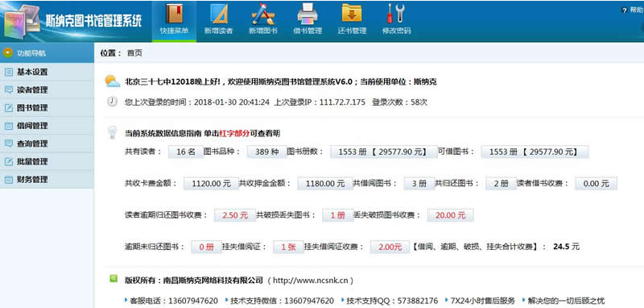This screenshot has height=308, width=644.
Task: Select the 修改密码 menu label
Action: (x=396, y=31)
